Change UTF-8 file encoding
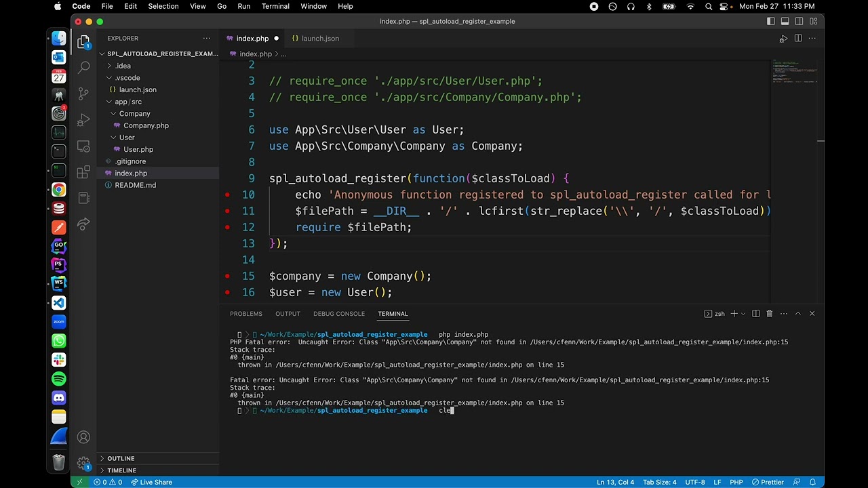 [x=695, y=482]
